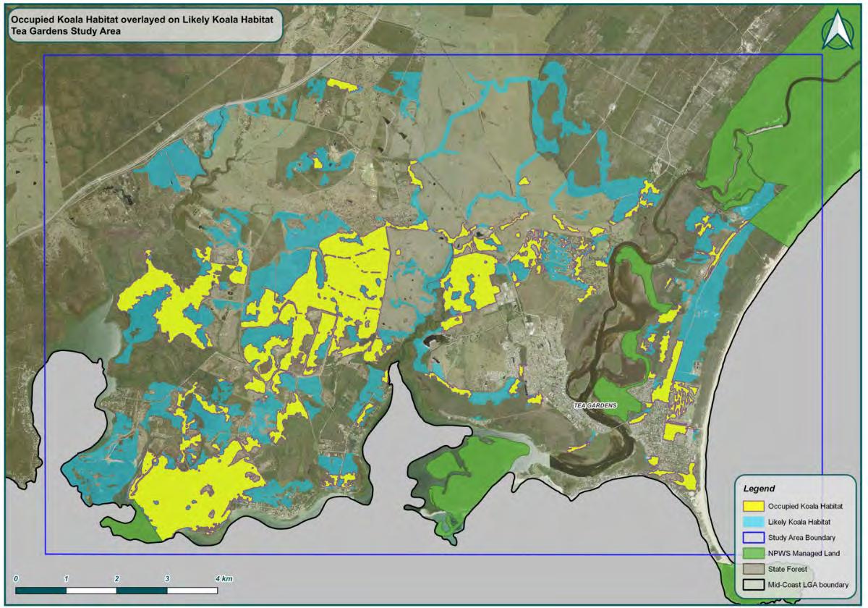Click the Likely Koala Habitat blue swatch
Viewport: 868px width, 608px height.
(754, 522)
